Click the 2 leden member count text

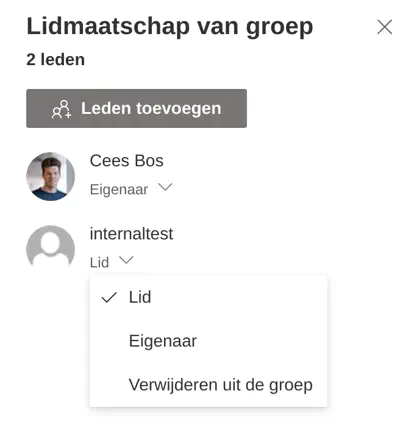click(55, 60)
